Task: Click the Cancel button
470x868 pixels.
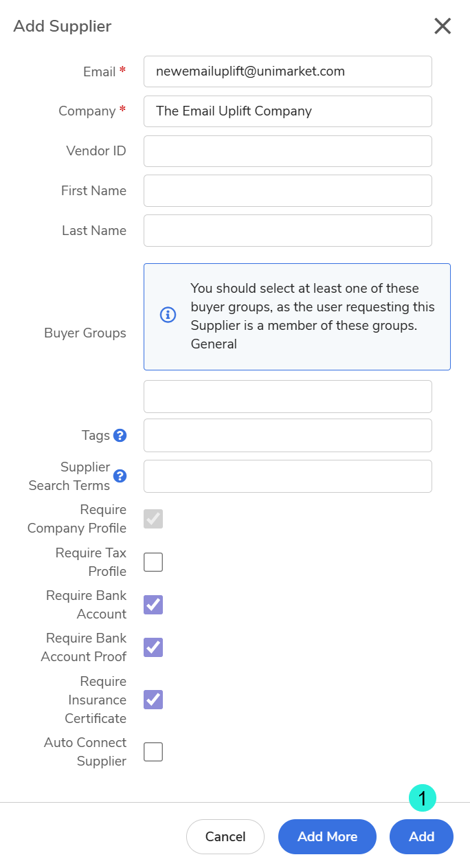Action: click(225, 836)
